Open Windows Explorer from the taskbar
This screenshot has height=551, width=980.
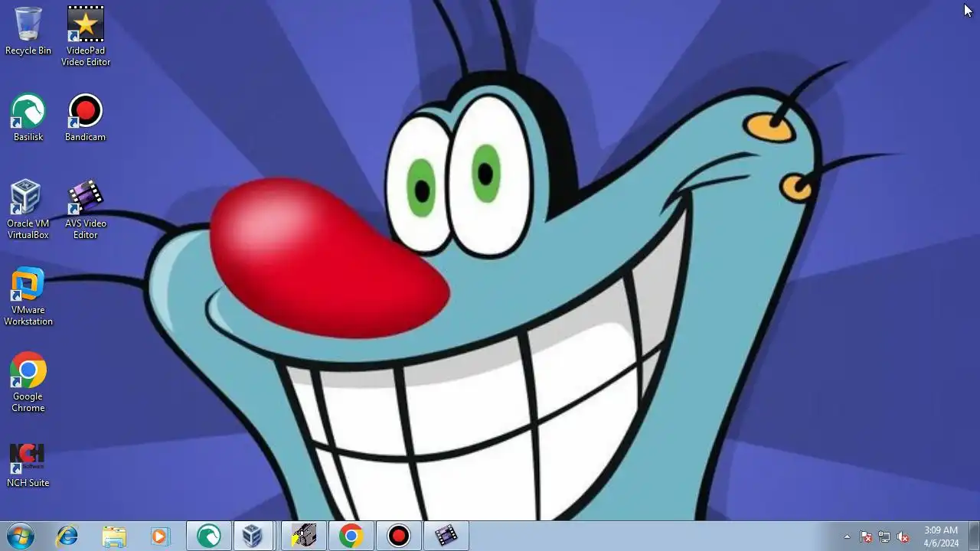(114, 536)
